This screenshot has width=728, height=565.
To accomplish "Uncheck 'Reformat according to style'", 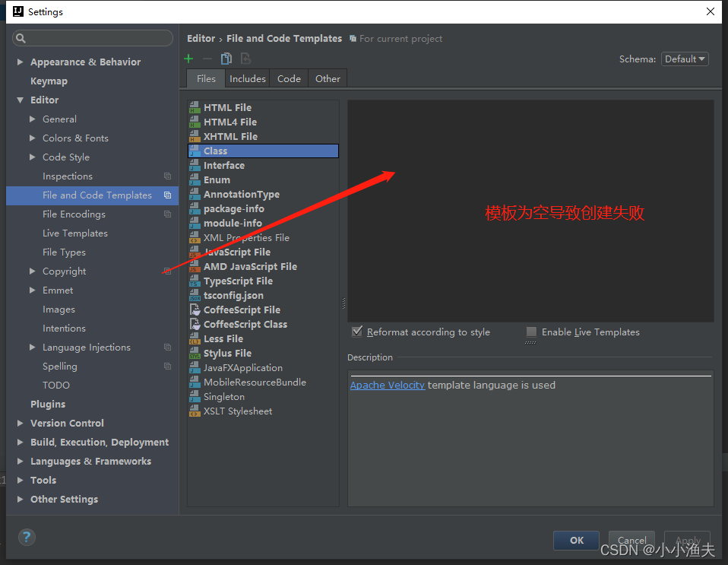I will pyautogui.click(x=356, y=332).
